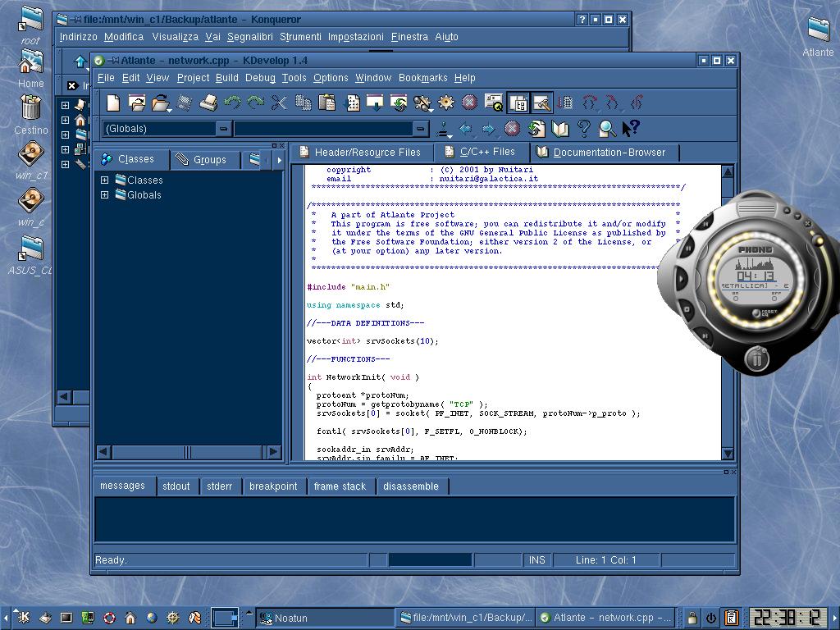This screenshot has height=630, width=840.
Task: Click the INS indicator in status bar
Action: [536, 559]
